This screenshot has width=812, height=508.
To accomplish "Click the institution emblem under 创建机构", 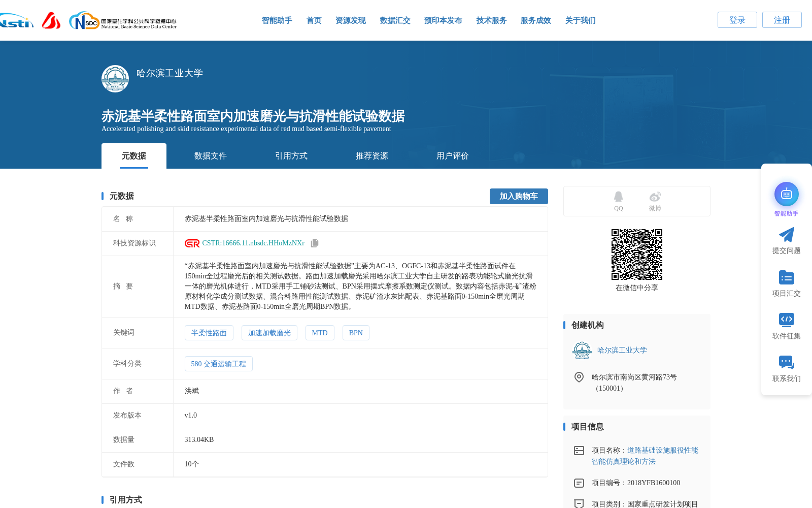I will (x=582, y=350).
